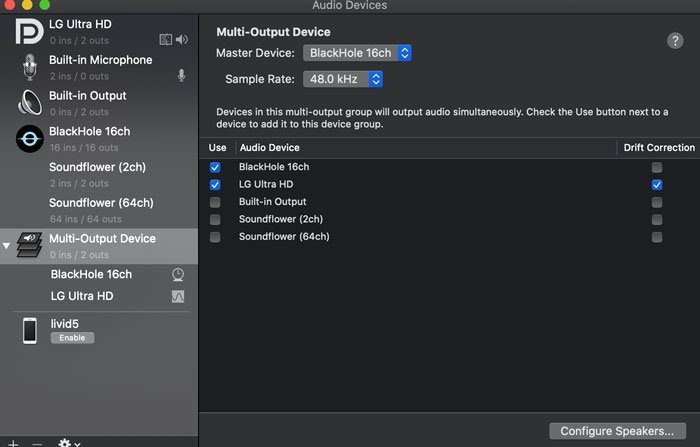Screen dimensions: 700x447
Task: Select Soundflower (64ch) in sidebar
Action: coord(99,210)
